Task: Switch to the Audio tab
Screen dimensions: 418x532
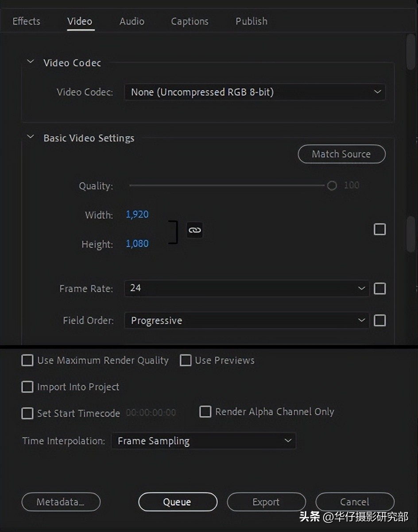Action: click(132, 21)
